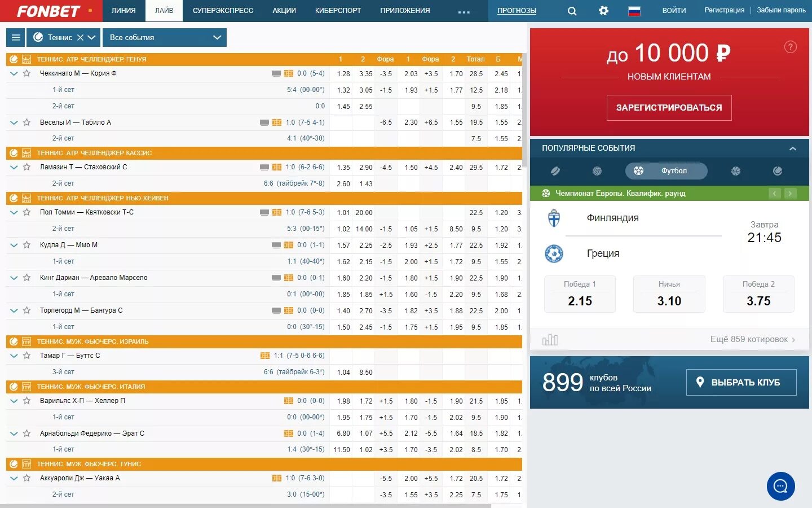The width and height of the screenshot is (812, 508).
Task: Open Забыли пароль link
Action: pyautogui.click(x=781, y=10)
